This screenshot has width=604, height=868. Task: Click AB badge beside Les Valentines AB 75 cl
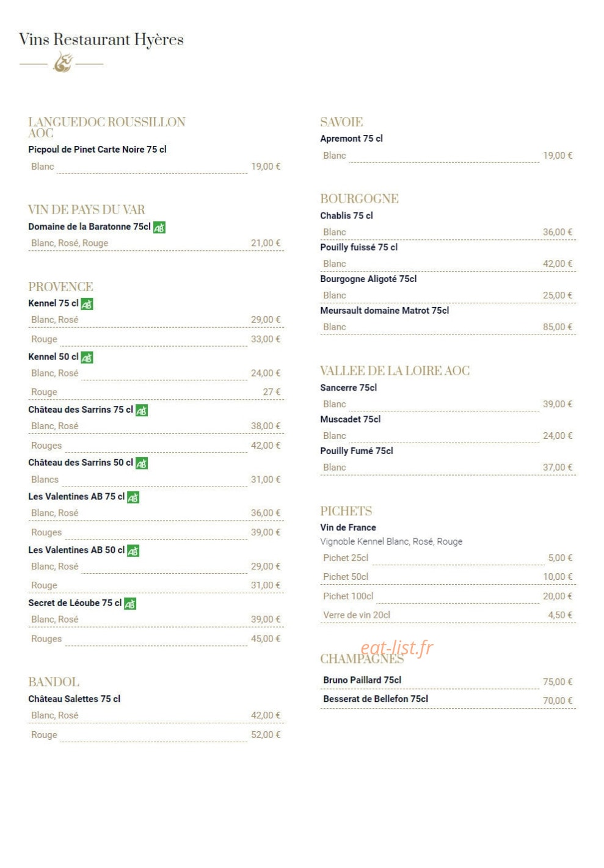(133, 497)
